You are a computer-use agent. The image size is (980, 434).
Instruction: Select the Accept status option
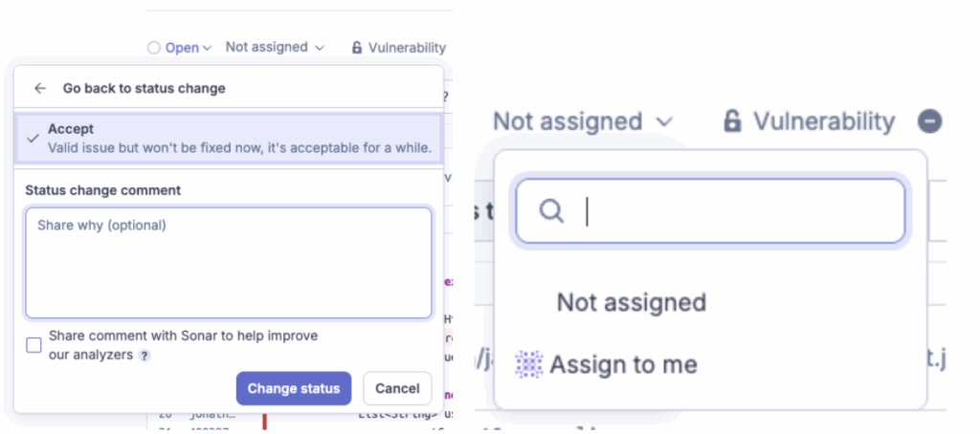230,138
